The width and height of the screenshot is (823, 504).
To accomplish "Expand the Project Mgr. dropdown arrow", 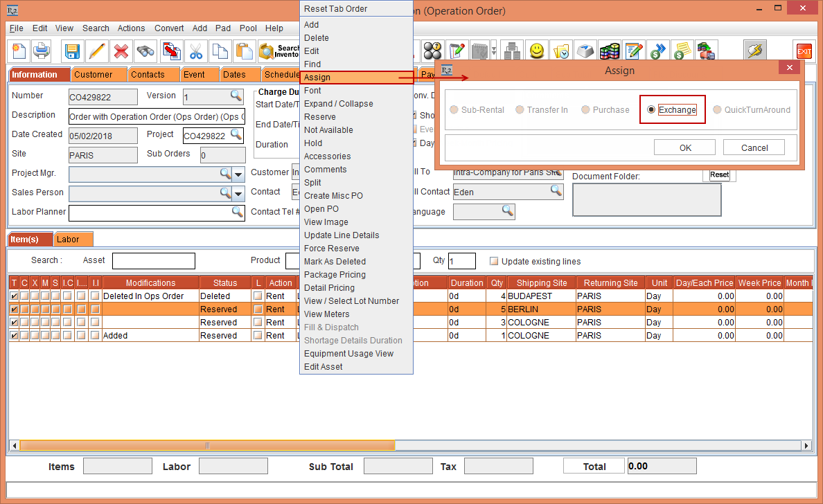I will (238, 174).
